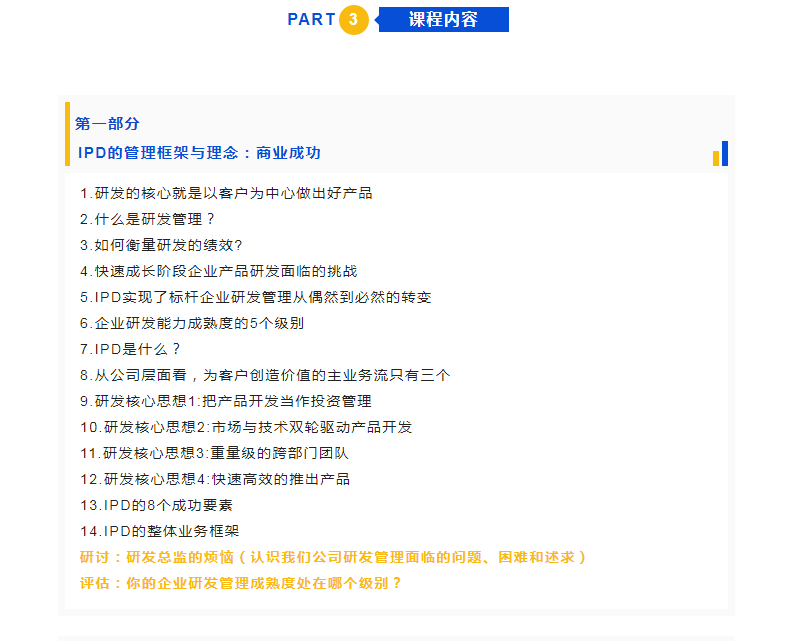Select item 13.IPD的8个成功要素
Screen dimensions: 793x641
[x=156, y=505]
